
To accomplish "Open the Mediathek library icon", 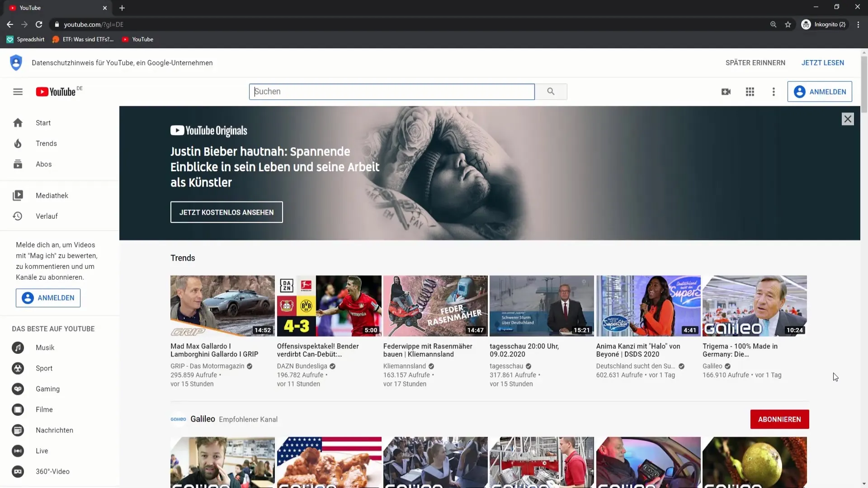I will (x=18, y=196).
